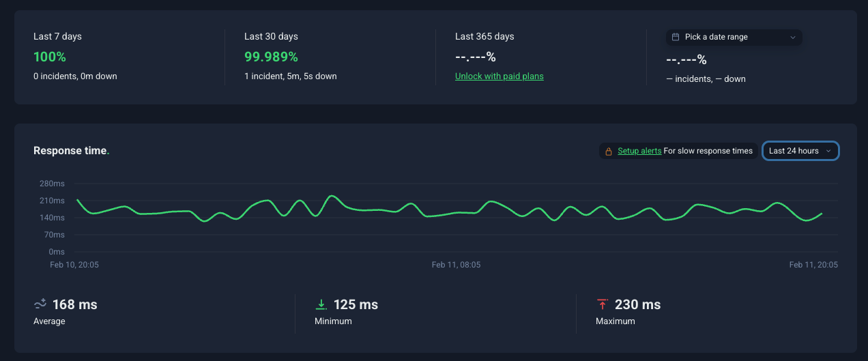Click the Feb 10, 20:05 chart start label

point(74,265)
